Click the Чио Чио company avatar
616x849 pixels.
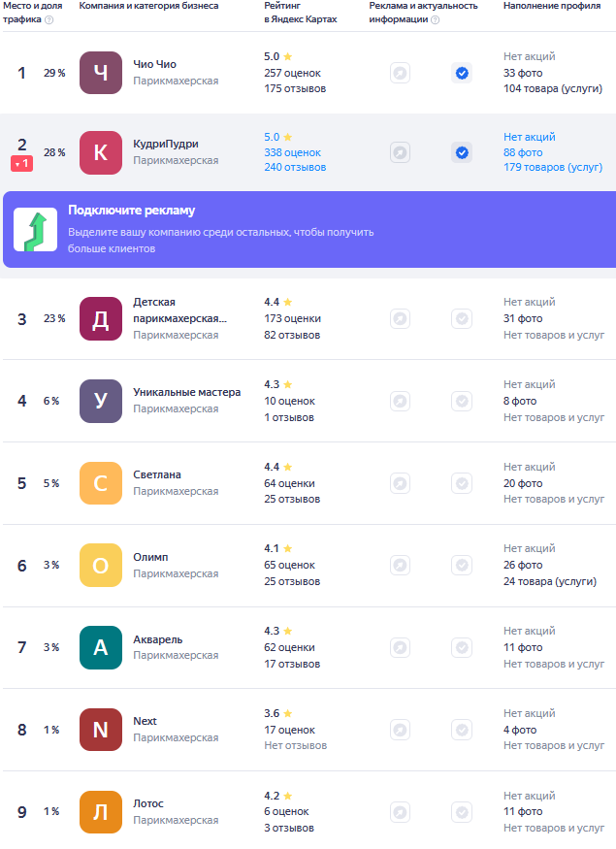pos(101,73)
